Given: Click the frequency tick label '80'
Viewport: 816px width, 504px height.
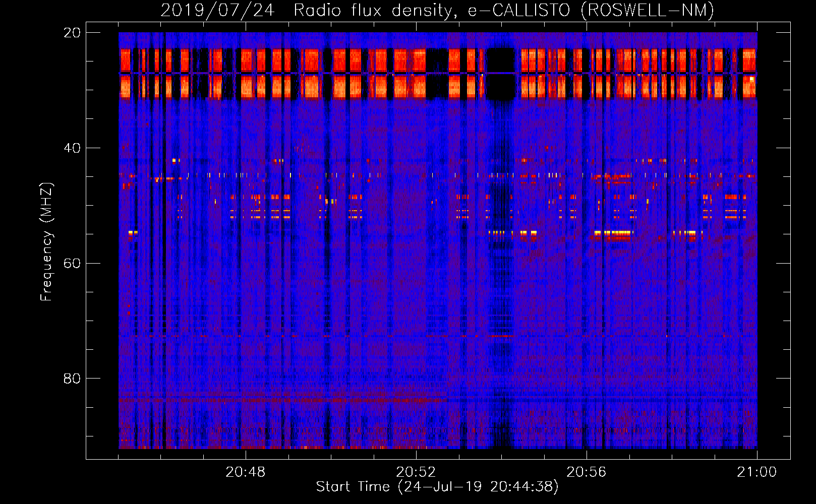Looking at the screenshot, I should tap(72, 379).
